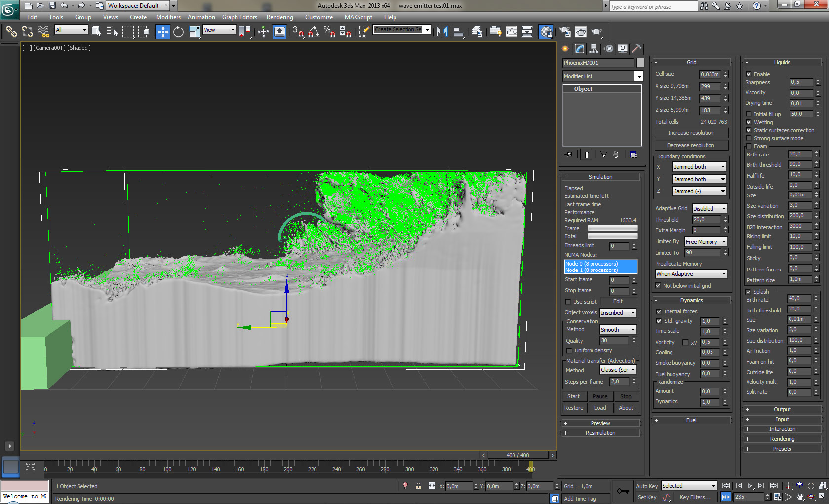Screen dimensions: 829x504
Task: Click the About button
Action: (626, 408)
